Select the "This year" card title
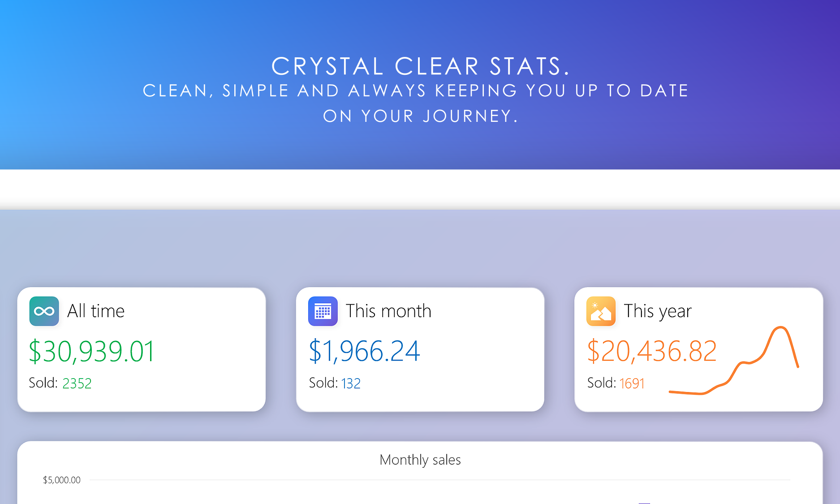This screenshot has width=840, height=504. 658,311
